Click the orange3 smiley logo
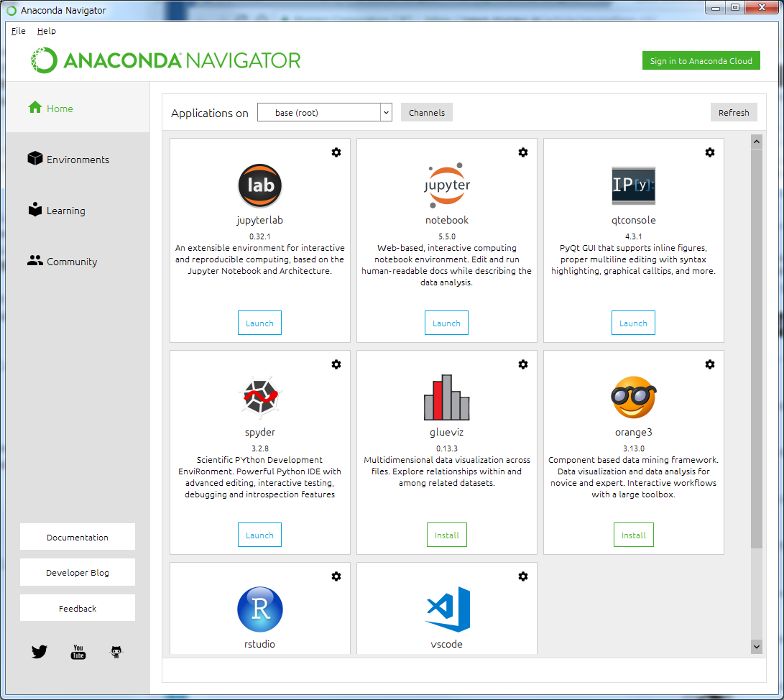 pos(634,397)
